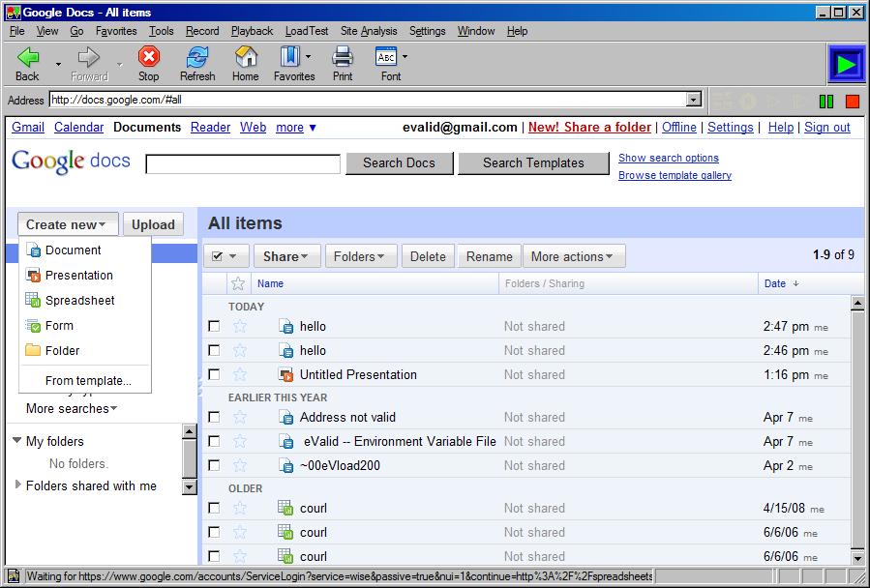Screen dimensions: 870x588
Task: Click the spreadsheet icon of courl dated 4/15/08
Action: pyautogui.click(x=285, y=508)
